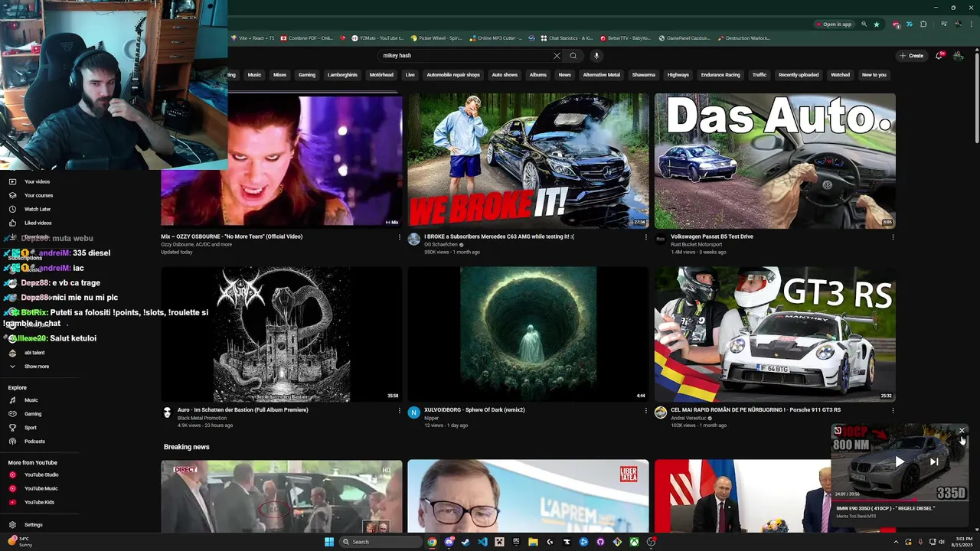The image size is (980, 551).
Task: Open options for XULVOIDBORG video
Action: pyautogui.click(x=645, y=410)
